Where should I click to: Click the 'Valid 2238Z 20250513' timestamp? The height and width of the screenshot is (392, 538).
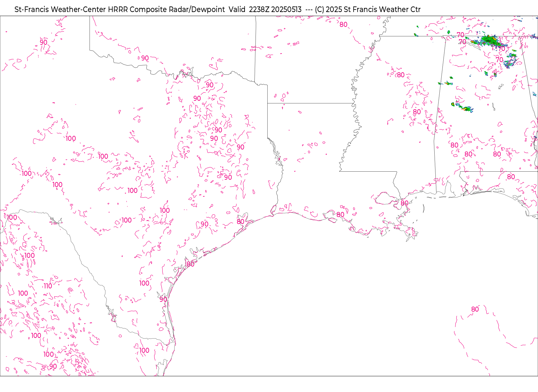pyautogui.click(x=265, y=10)
